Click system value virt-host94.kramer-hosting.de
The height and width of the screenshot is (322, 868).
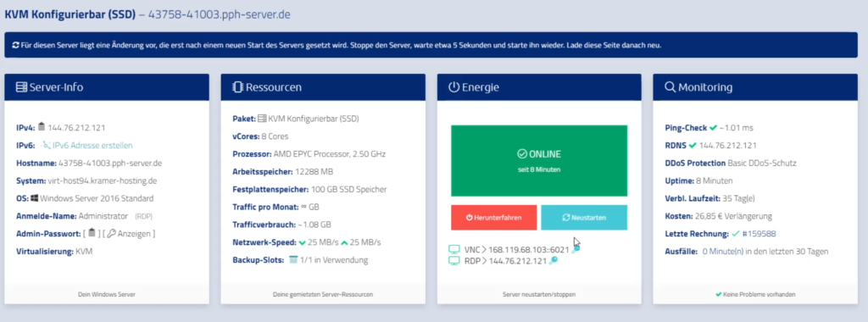pos(102,180)
